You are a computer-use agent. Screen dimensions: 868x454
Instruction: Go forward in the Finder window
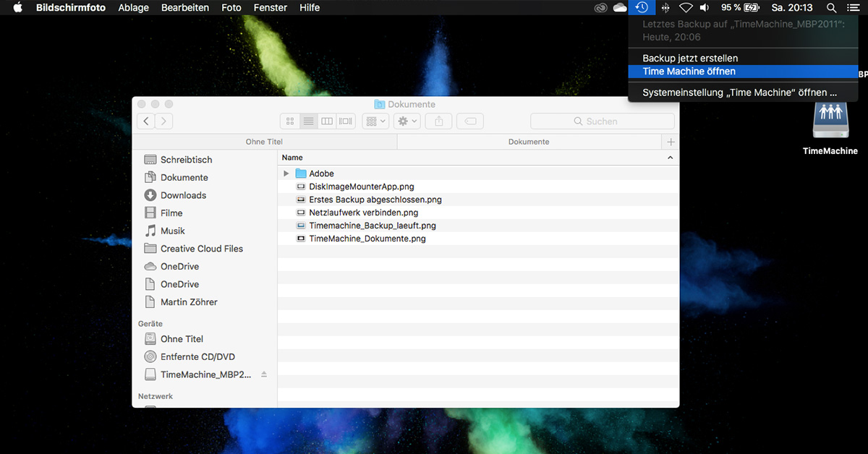pos(164,121)
